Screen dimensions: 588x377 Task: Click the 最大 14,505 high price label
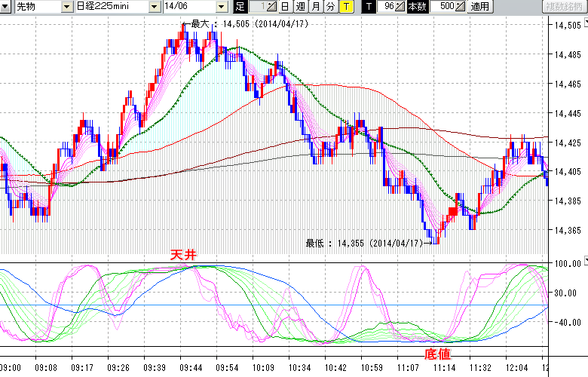point(247,24)
